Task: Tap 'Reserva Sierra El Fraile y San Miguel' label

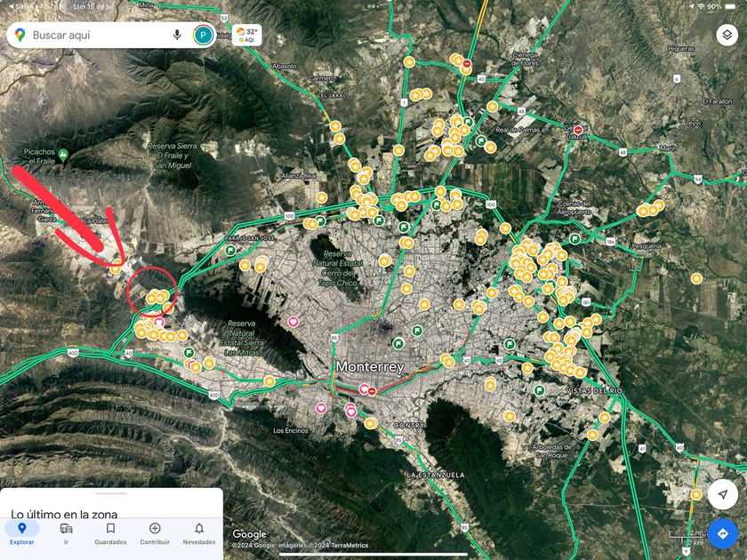Action: pos(173,156)
